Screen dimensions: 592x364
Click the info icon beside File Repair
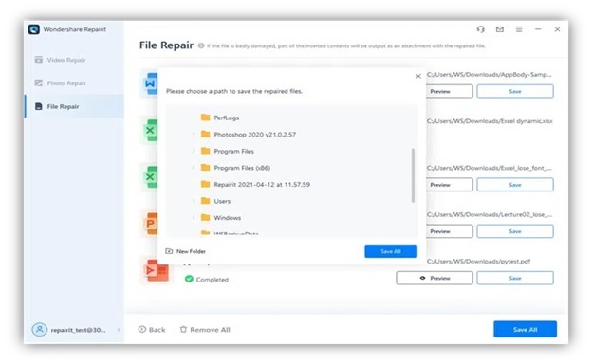click(x=201, y=45)
